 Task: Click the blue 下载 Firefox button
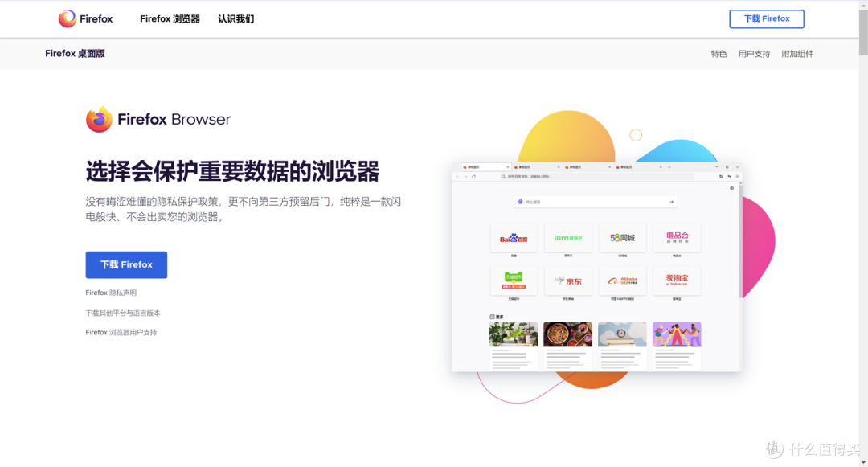tap(126, 265)
